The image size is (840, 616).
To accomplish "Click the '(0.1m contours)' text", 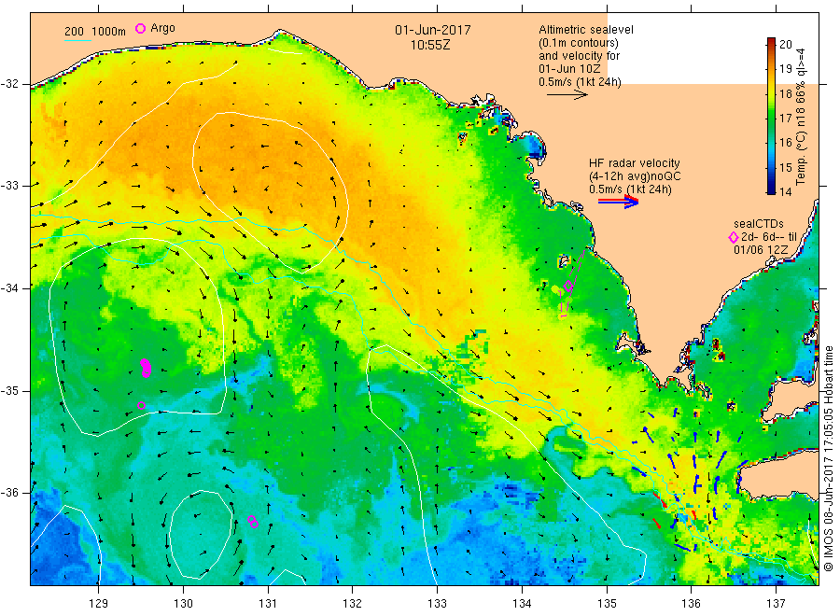I will tap(579, 43).
